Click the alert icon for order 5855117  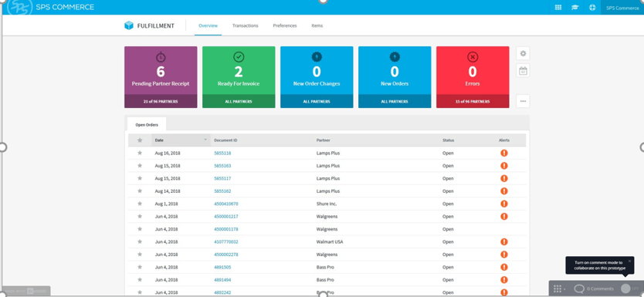pos(504,178)
